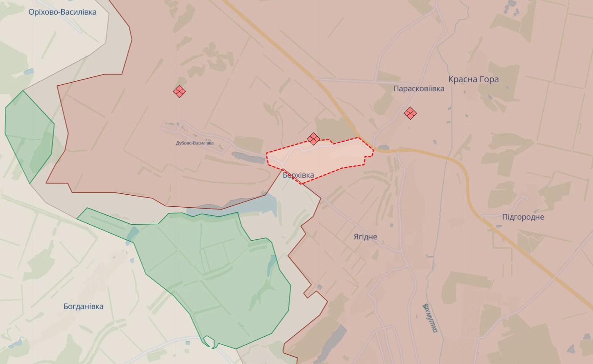Click the red marker near Парасковіївка
Viewport: 593px width, 364px height.
410,113
